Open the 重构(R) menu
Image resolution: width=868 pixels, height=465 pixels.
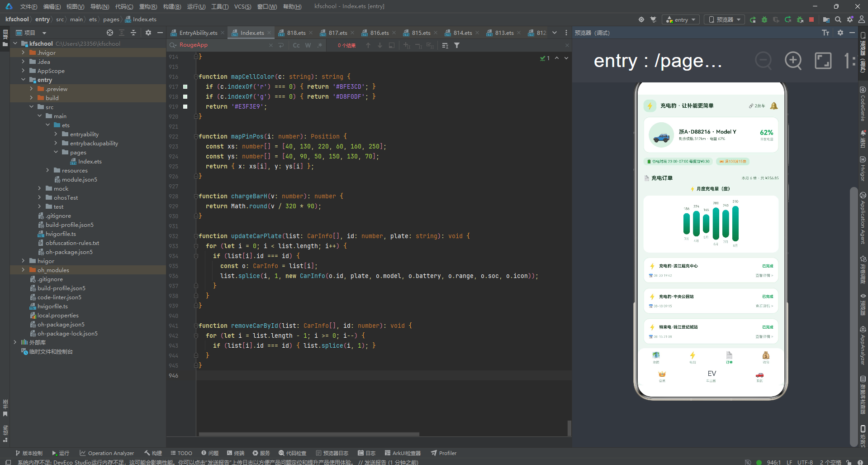coord(148,6)
